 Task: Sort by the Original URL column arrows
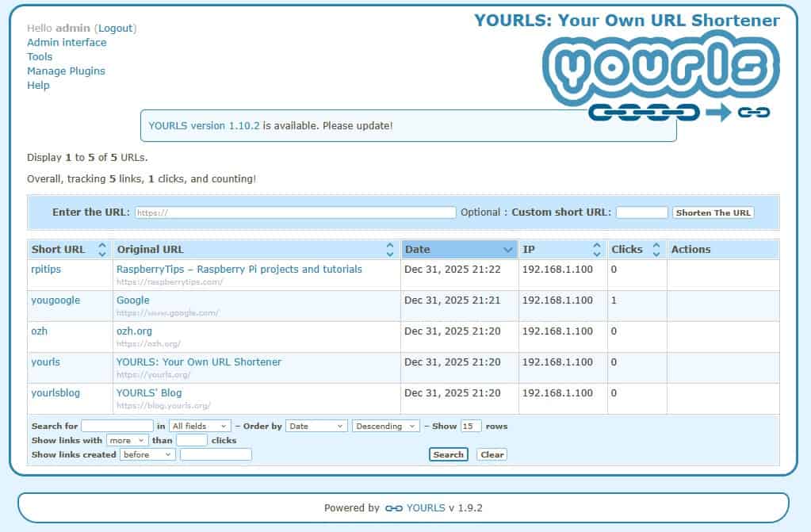(389, 250)
